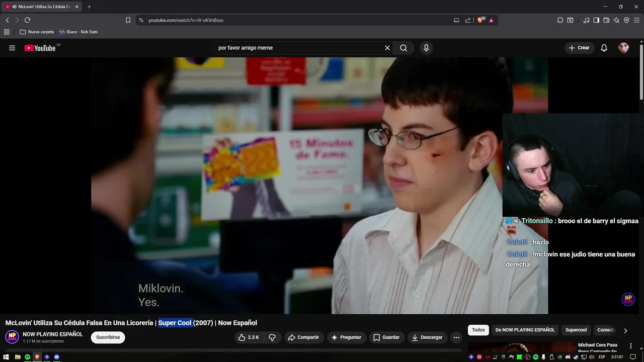Open the Crear create button
This screenshot has height=362, width=644.
[x=579, y=48]
